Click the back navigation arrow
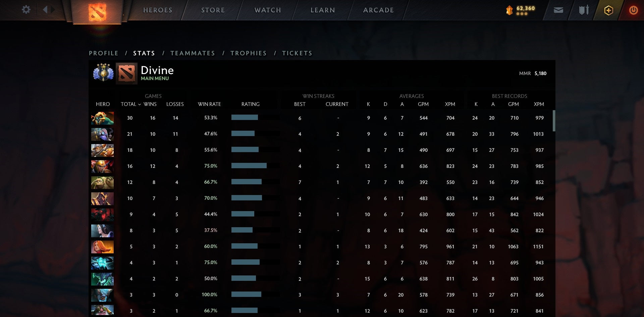 tap(45, 10)
